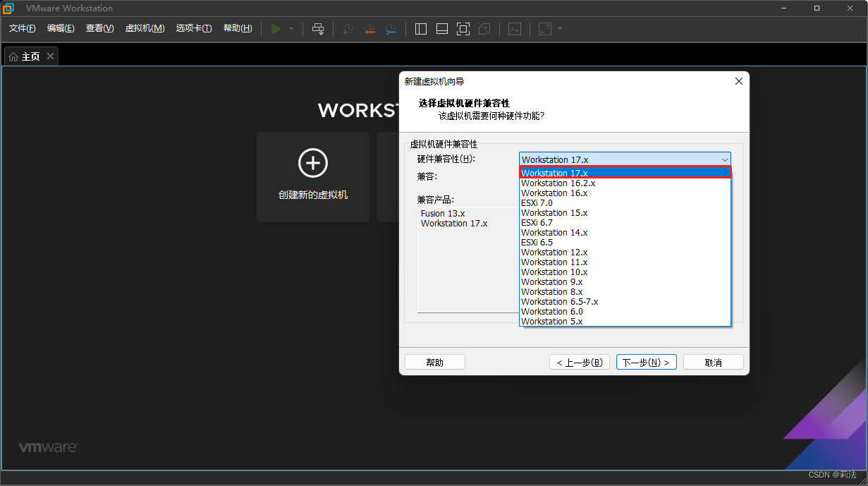Click the 创建新的虚拟机 tile
This screenshot has width=868, height=486.
tap(313, 177)
